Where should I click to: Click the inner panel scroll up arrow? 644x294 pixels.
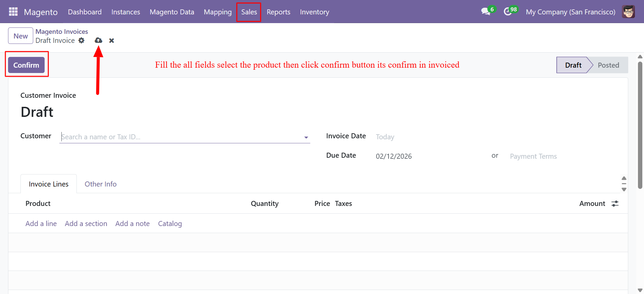(x=624, y=178)
